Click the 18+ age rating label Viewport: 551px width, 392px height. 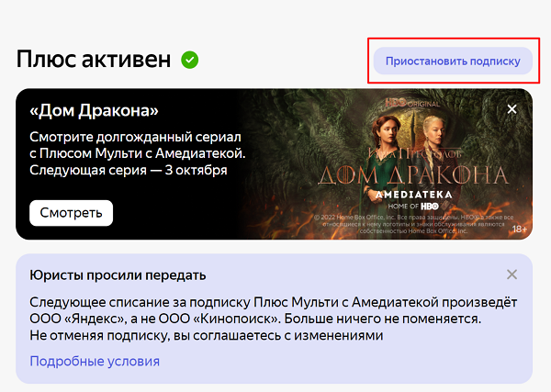(520, 230)
